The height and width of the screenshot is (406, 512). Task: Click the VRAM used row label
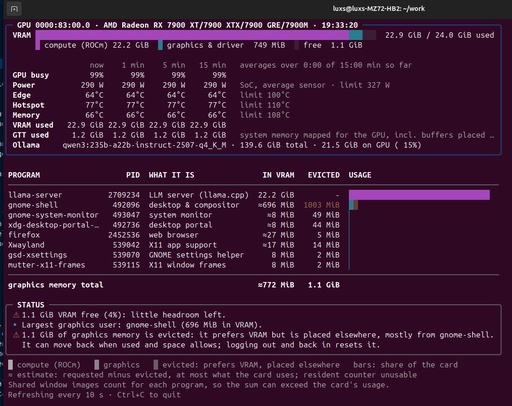[33, 125]
